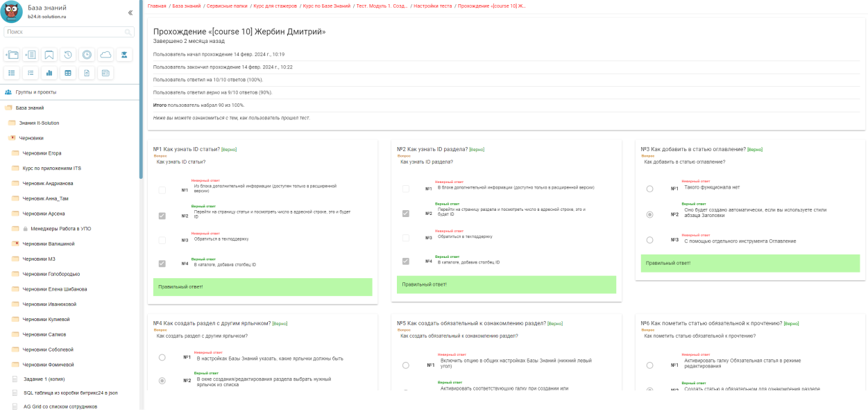The height and width of the screenshot is (414, 868).
Task: Select radio №1 in question №4 about ярлычки
Action: click(x=162, y=358)
